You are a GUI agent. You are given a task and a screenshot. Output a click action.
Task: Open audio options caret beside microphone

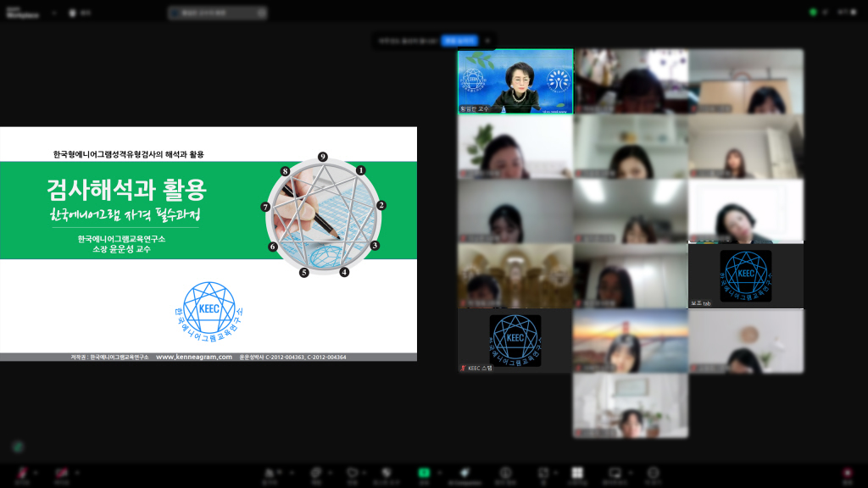[x=36, y=473]
